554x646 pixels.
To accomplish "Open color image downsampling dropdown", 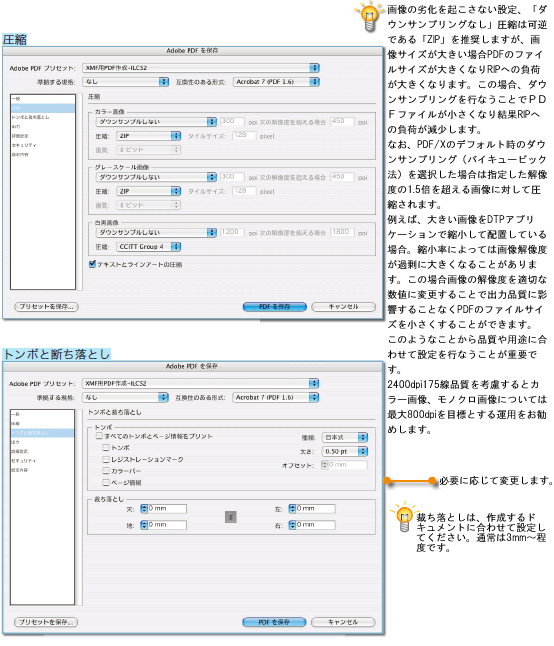I will click(156, 122).
